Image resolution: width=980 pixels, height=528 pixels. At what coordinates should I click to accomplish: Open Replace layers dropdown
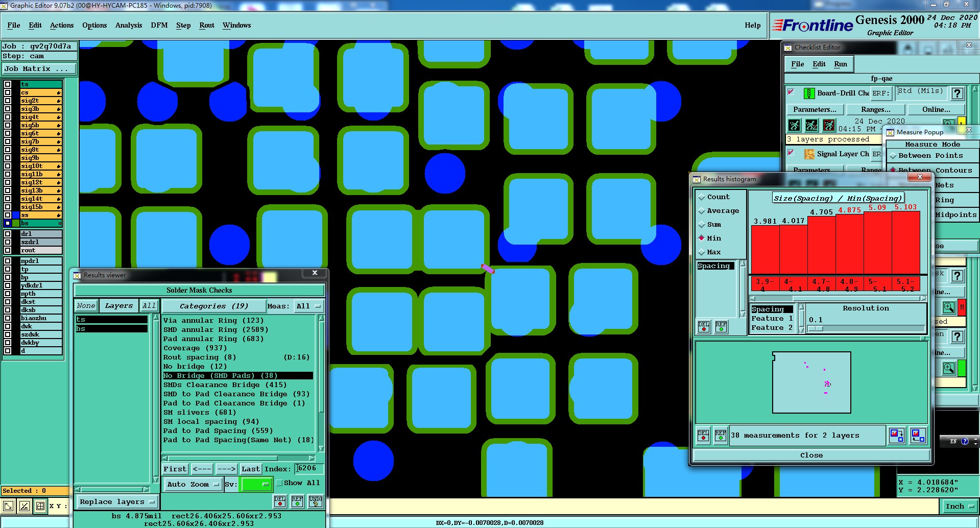click(x=117, y=502)
